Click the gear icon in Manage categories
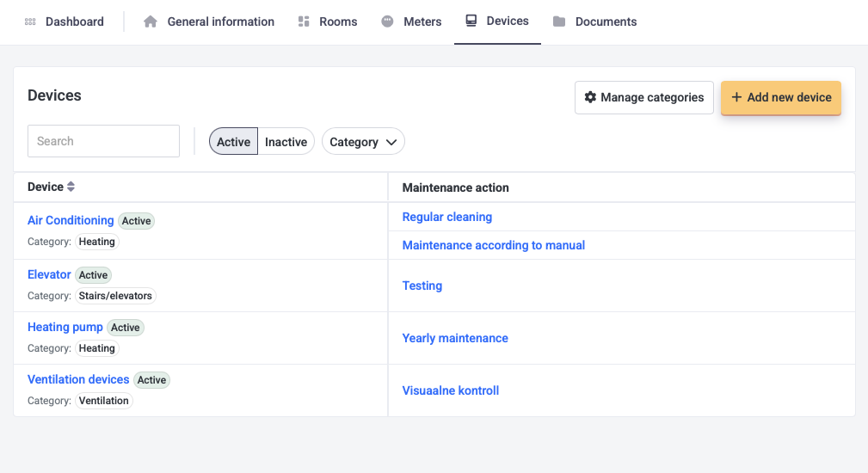Image resolution: width=868 pixels, height=473 pixels. (590, 97)
